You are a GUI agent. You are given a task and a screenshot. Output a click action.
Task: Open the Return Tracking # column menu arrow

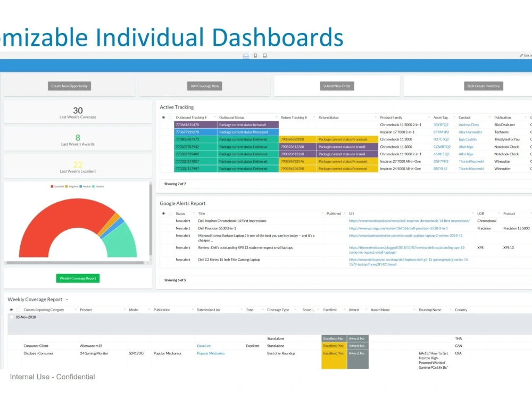click(x=314, y=118)
